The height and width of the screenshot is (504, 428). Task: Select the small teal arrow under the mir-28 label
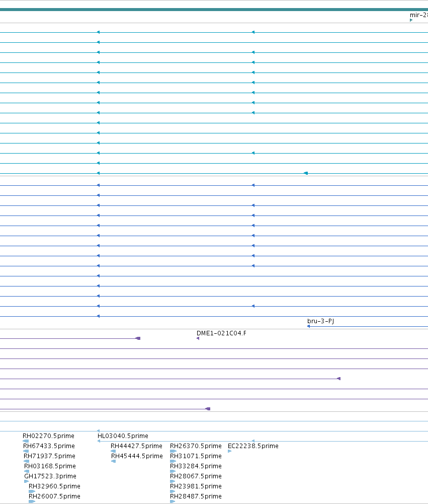click(411, 20)
